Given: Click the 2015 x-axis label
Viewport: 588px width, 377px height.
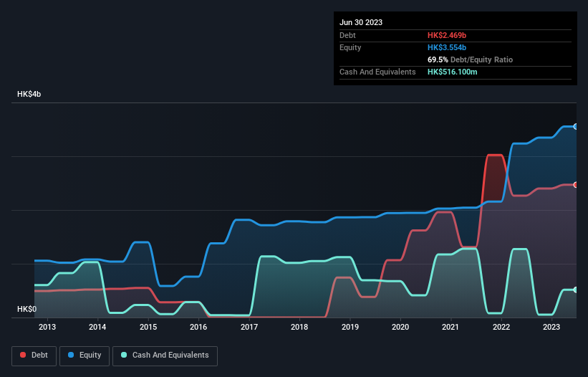Looking at the screenshot, I should coord(148,327).
